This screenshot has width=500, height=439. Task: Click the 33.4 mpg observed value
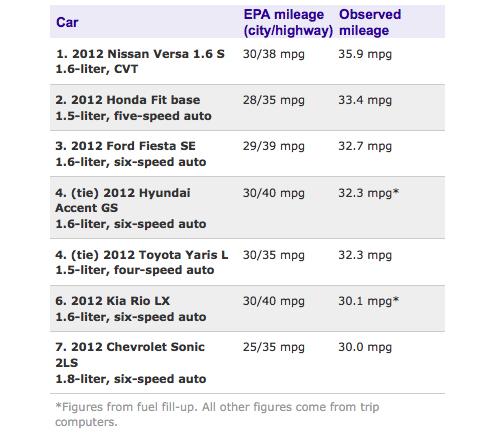click(365, 100)
